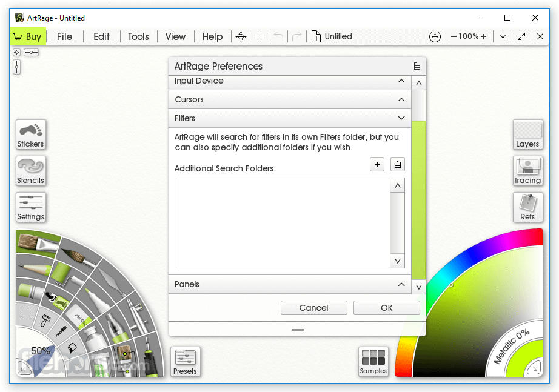559x392 pixels.
Task: Click the Untitled document icon
Action: coord(316,36)
